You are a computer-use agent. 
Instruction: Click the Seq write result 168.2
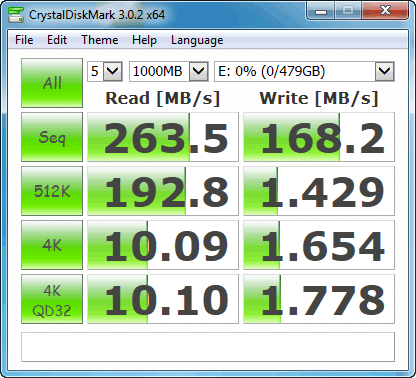[319, 137]
